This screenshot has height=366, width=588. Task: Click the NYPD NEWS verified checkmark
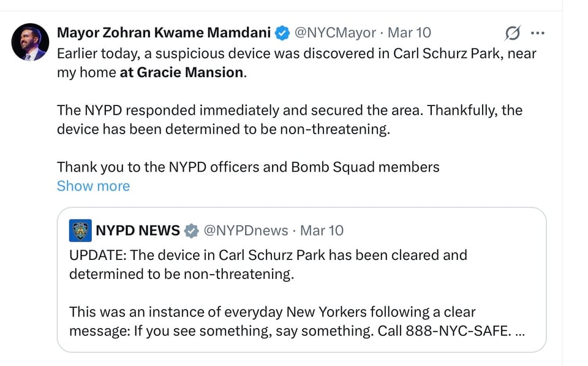coord(192,231)
